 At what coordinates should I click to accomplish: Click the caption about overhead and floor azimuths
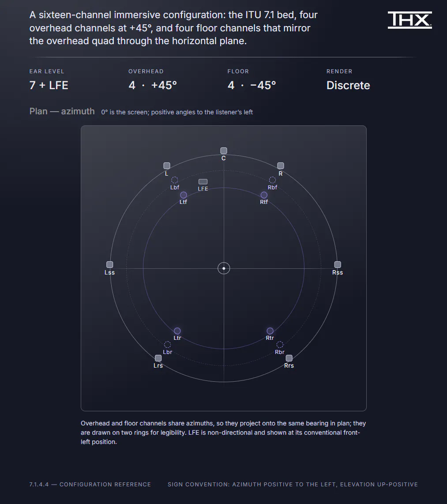point(223,433)
